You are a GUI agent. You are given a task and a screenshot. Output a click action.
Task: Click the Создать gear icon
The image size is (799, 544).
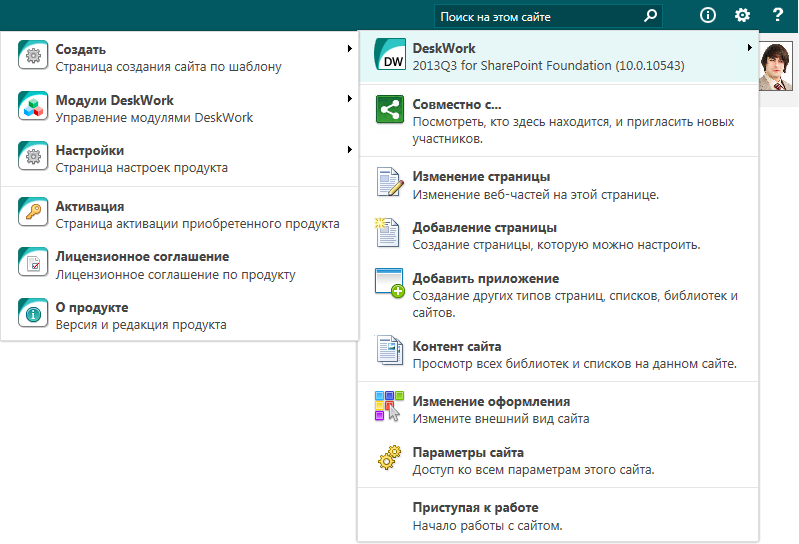coord(33,55)
